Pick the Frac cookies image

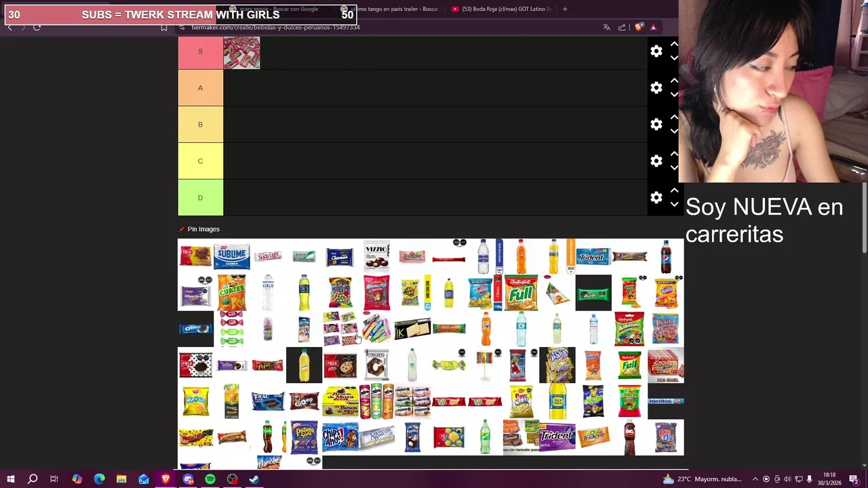268,401
